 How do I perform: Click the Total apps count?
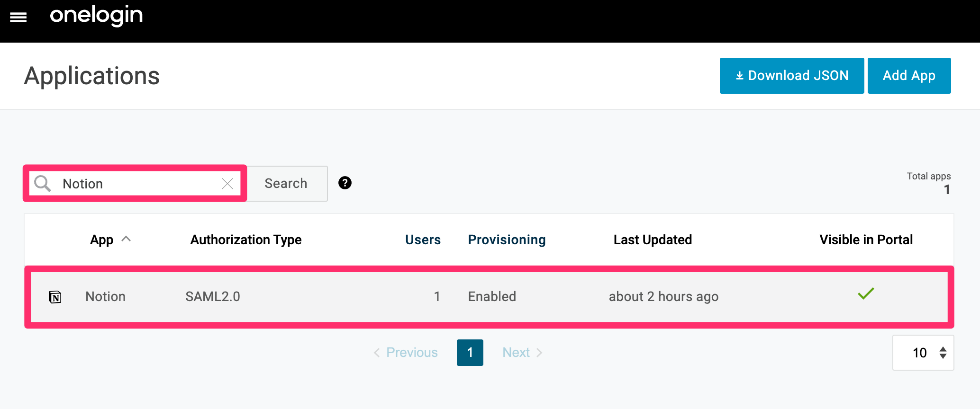[946, 190]
